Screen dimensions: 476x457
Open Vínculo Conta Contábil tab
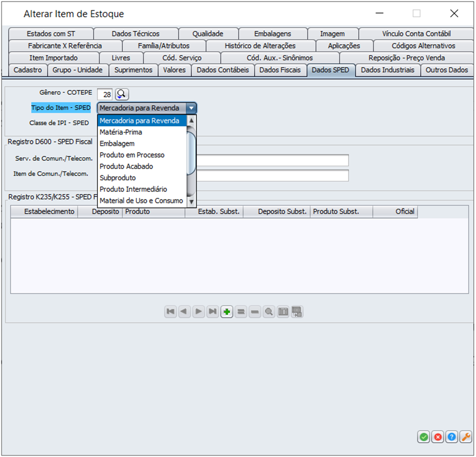click(416, 34)
